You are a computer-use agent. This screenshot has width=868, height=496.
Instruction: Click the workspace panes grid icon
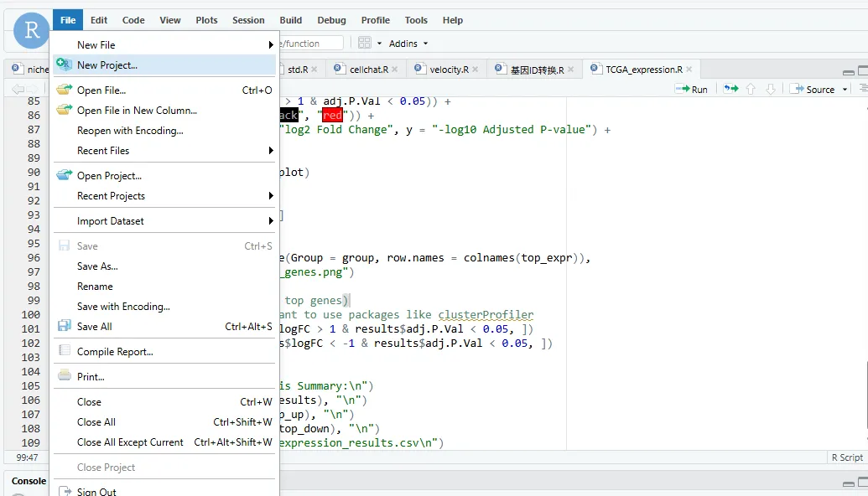[x=364, y=43]
